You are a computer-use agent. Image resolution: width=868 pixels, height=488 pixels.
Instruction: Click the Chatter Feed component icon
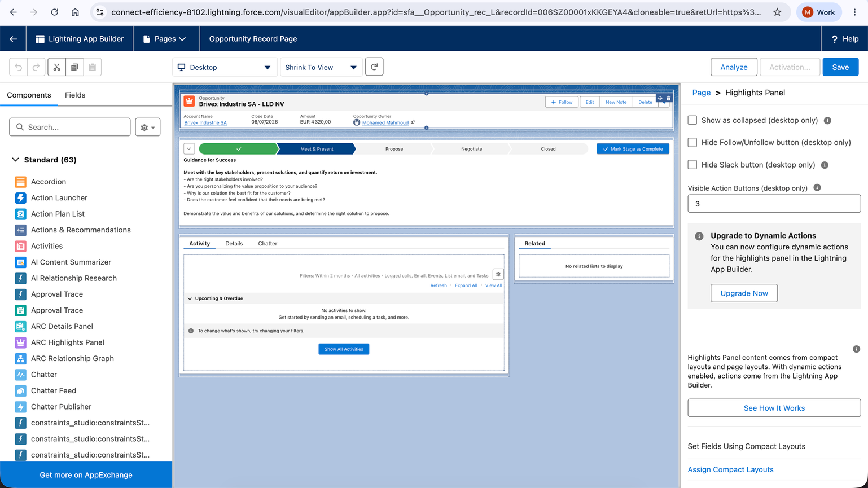coord(21,390)
